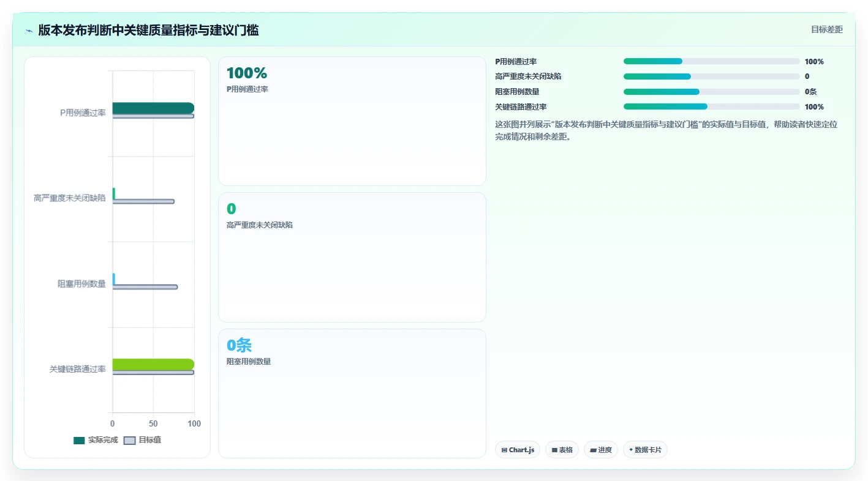Image resolution: width=868 pixels, height=481 pixels.
Task: Click the 0条 value beside progress bar
Action: 811,92
